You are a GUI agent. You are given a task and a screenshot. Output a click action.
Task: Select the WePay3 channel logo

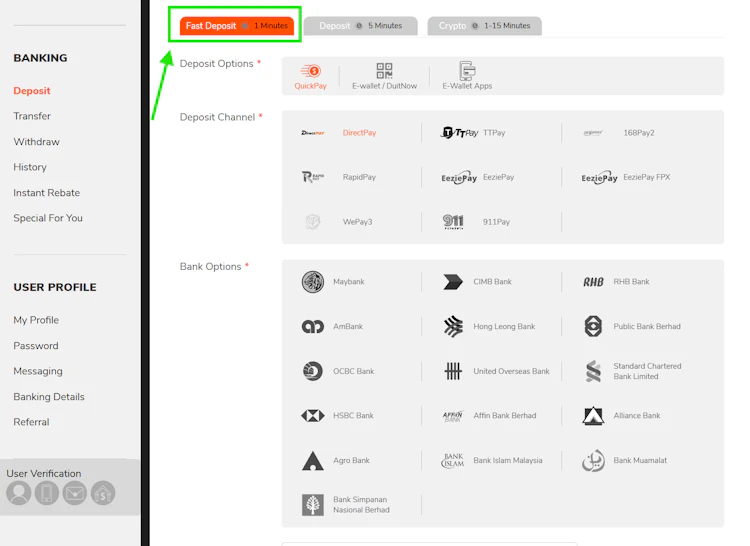[313, 222]
